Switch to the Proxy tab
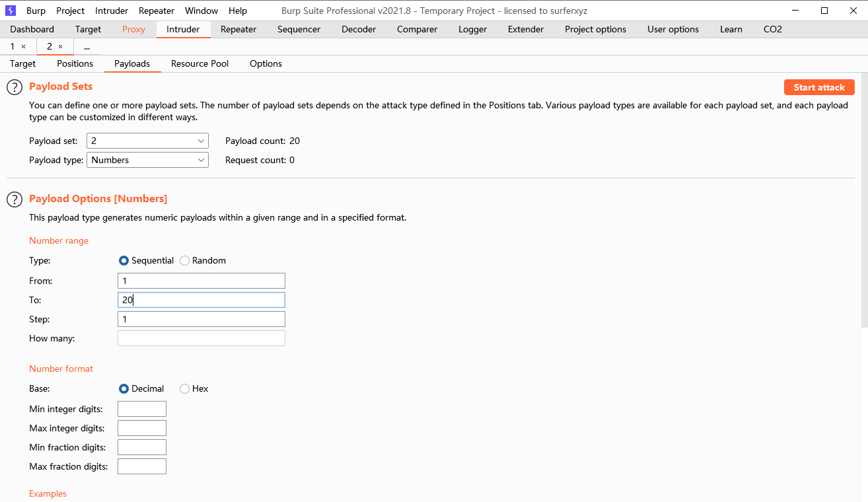 click(133, 29)
